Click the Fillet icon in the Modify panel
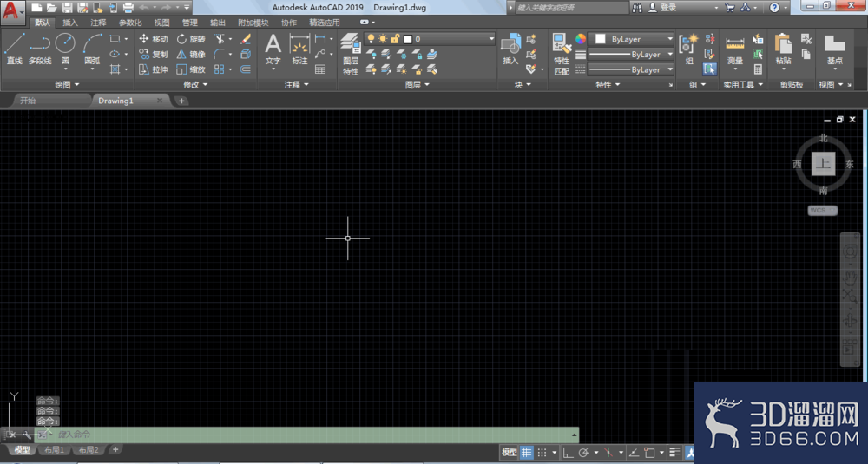This screenshot has height=464, width=868. click(220, 54)
